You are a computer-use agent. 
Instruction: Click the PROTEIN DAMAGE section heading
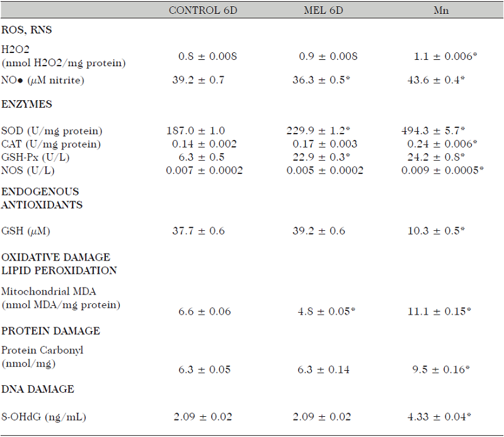[x=50, y=330]
